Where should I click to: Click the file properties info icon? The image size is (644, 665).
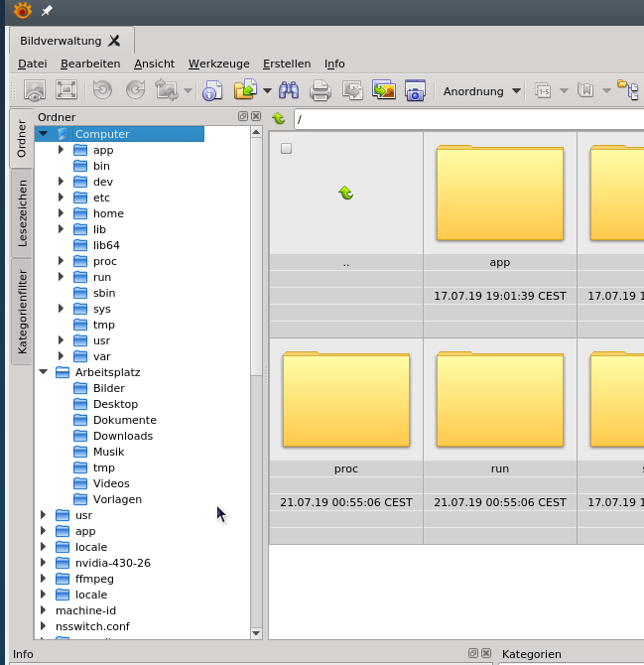coord(211,91)
